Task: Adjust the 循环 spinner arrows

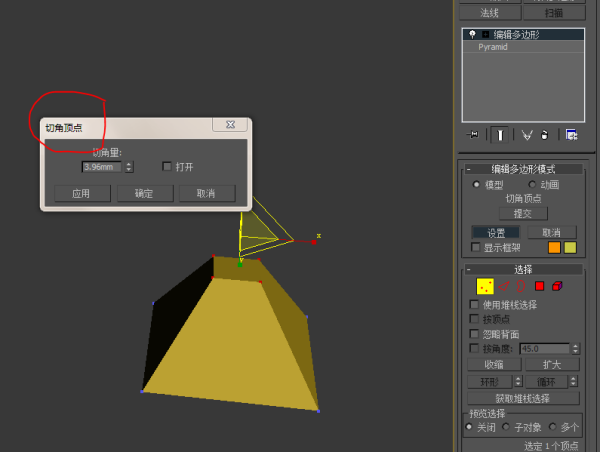Action: tap(573, 382)
